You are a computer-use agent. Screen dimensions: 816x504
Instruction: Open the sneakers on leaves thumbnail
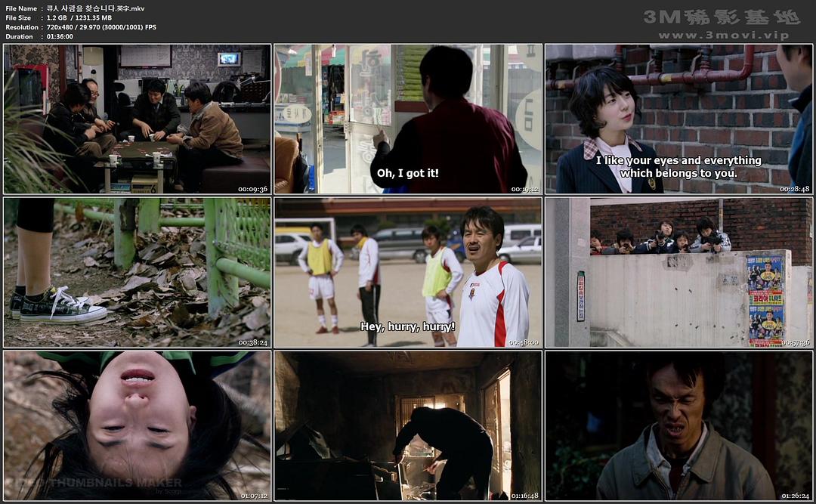coord(137,272)
